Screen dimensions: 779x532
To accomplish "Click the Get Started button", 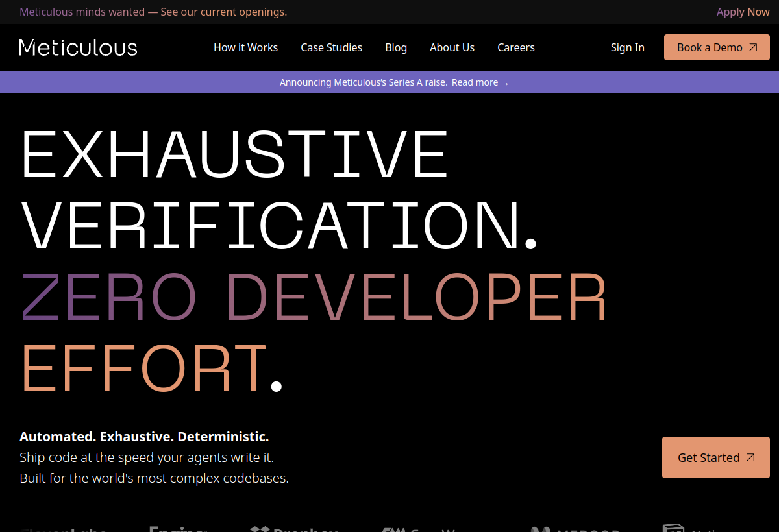I will point(716,457).
